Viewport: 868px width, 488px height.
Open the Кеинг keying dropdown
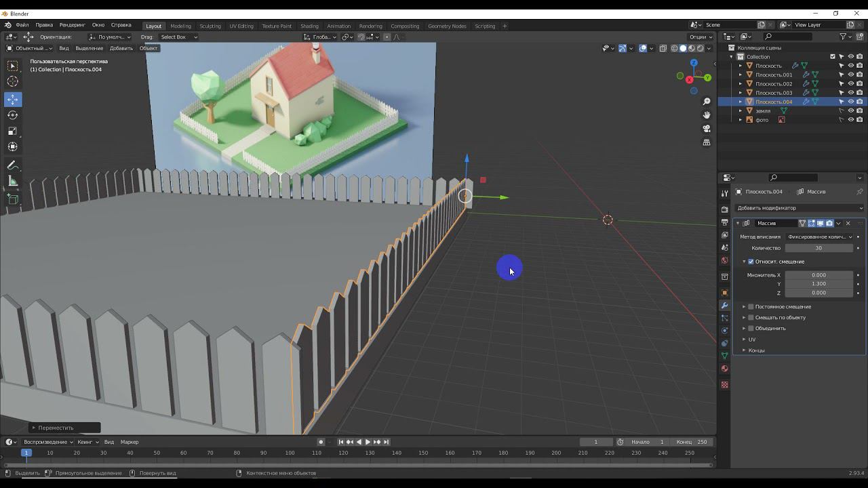pyautogui.click(x=87, y=442)
